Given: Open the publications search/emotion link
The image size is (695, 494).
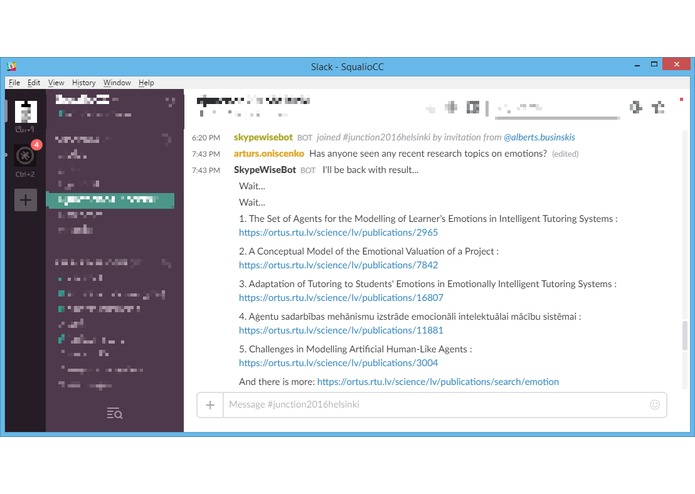Looking at the screenshot, I should tap(438, 382).
